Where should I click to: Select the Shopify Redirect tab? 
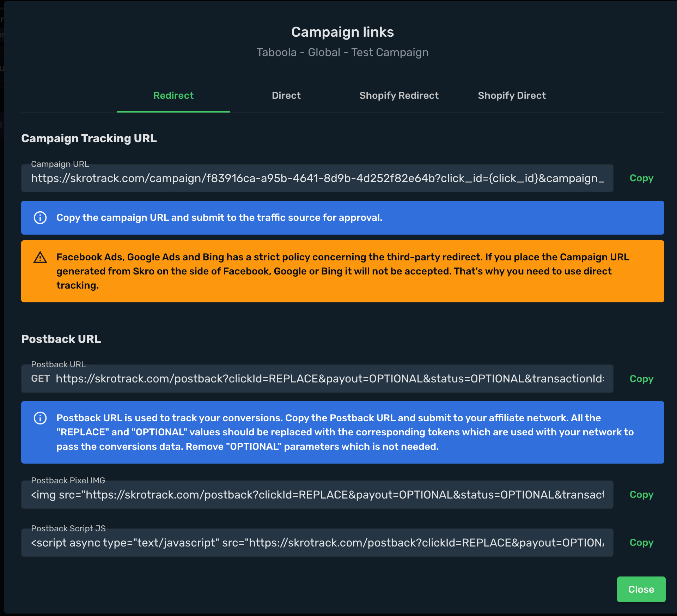click(399, 95)
